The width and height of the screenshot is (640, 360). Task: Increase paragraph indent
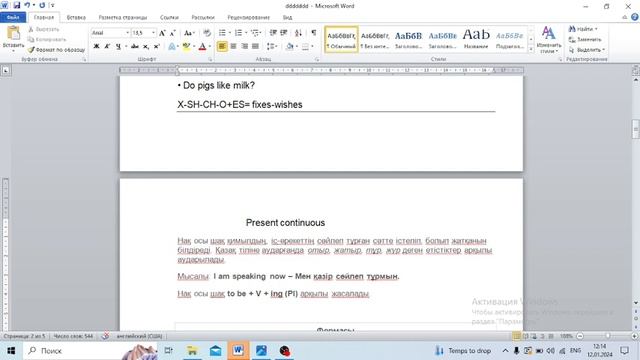tap(284, 33)
